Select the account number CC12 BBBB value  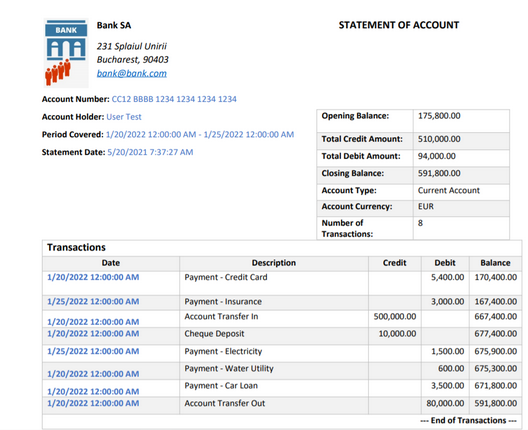click(x=174, y=99)
